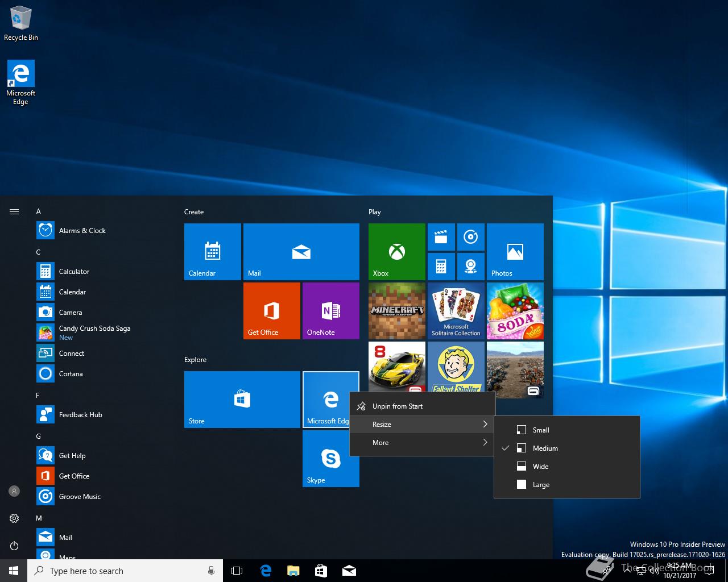Image resolution: width=728 pixels, height=582 pixels.
Task: Expand the Start menu hamburger button
Action: click(x=14, y=211)
